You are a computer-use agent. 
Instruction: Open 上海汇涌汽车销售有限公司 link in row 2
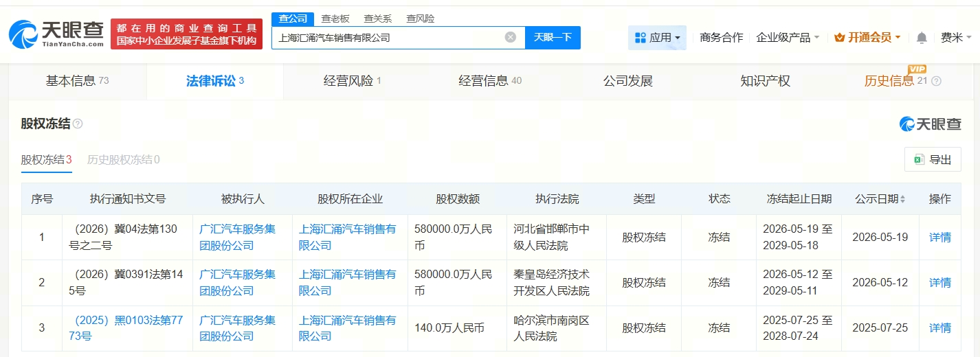point(347,283)
